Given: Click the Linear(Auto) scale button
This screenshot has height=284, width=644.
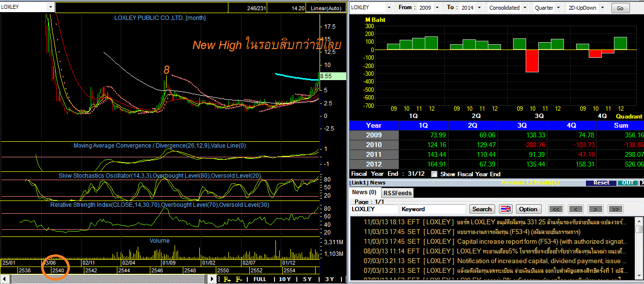Looking at the screenshot, I should point(326,8).
